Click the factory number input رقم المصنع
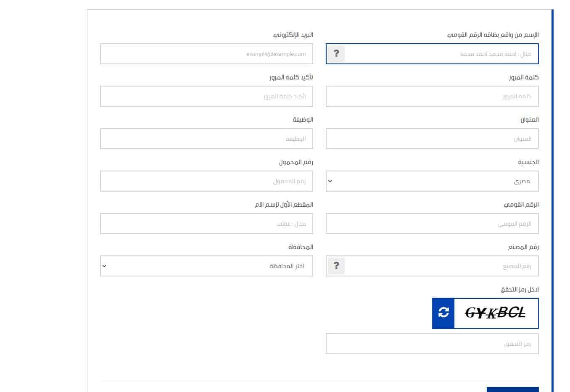Viewport: 570px width, 392px height. click(441, 266)
